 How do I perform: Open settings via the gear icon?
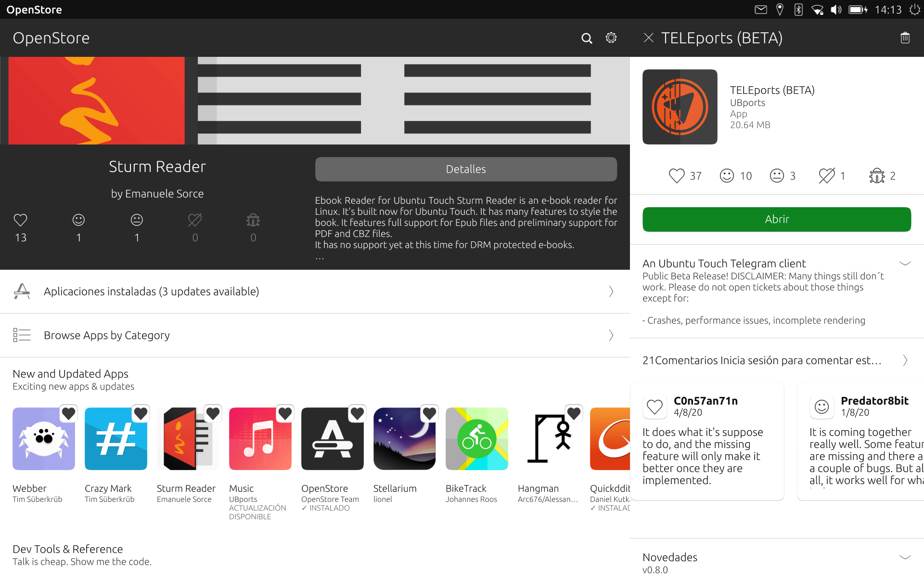point(611,38)
